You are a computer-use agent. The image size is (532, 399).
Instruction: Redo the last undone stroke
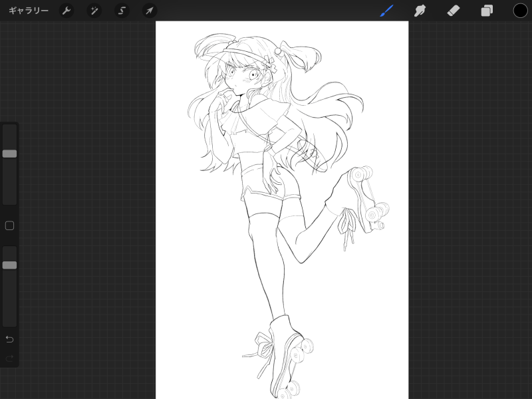pyautogui.click(x=9, y=358)
